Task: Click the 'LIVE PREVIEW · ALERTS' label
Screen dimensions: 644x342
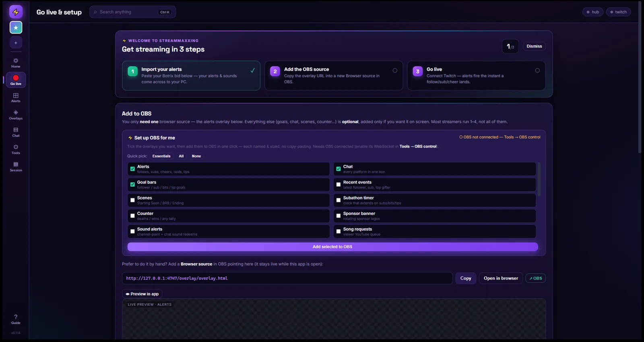Action: tap(150, 305)
